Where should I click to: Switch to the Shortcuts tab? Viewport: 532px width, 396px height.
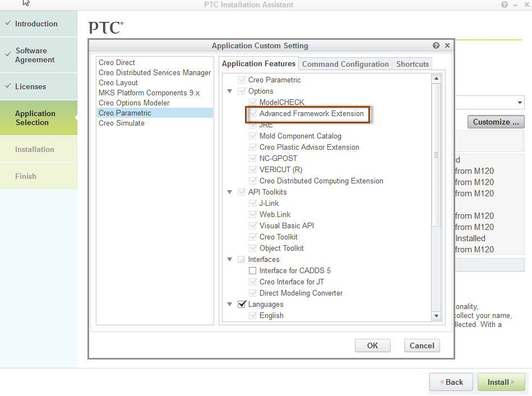[x=413, y=64]
